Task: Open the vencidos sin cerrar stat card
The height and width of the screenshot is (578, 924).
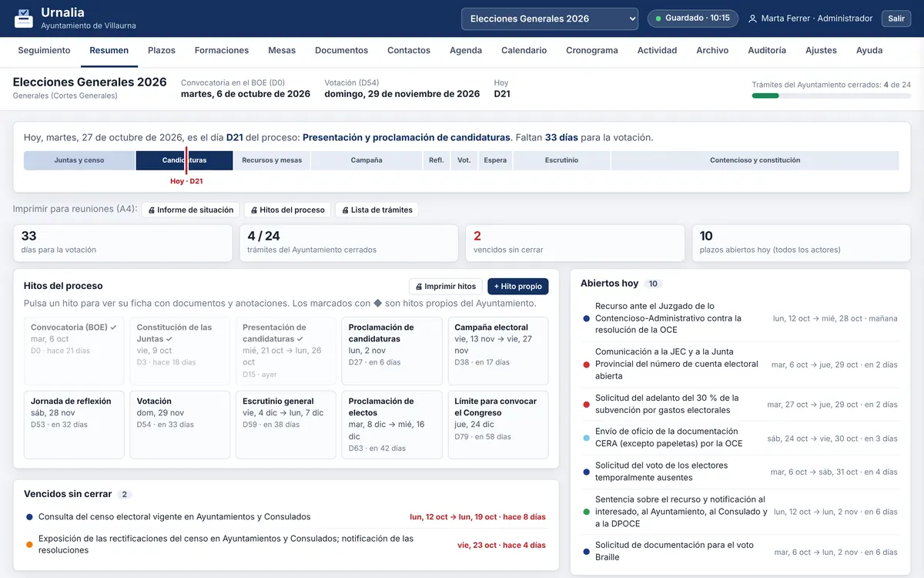Action: (x=575, y=243)
